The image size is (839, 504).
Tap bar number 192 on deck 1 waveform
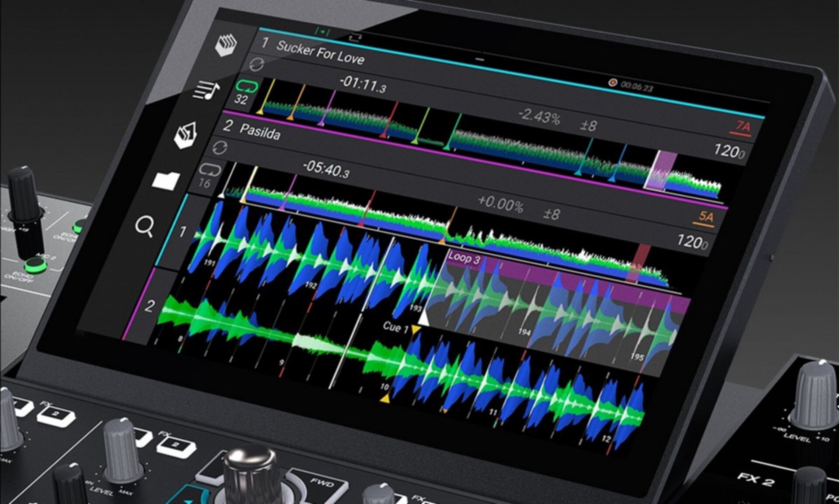point(311,286)
